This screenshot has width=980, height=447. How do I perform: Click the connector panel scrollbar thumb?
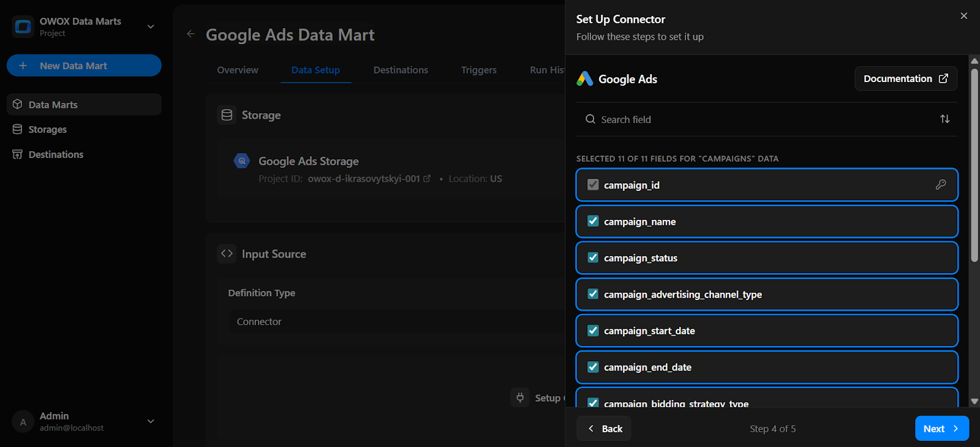974,165
